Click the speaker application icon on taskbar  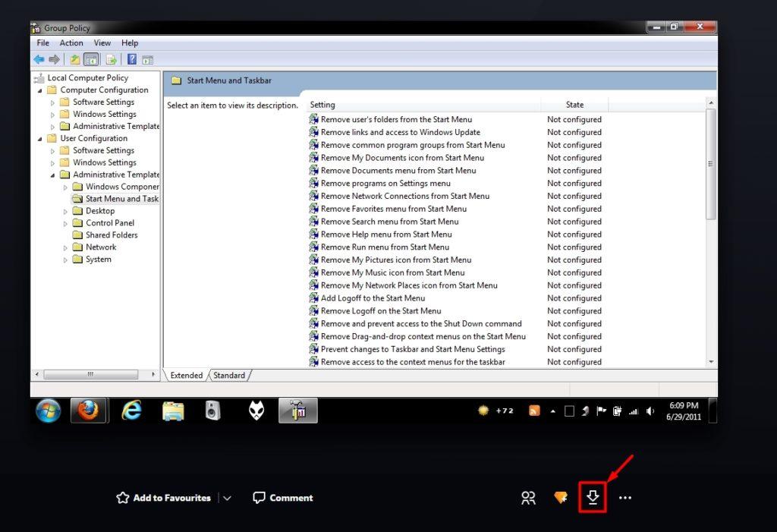coord(213,411)
